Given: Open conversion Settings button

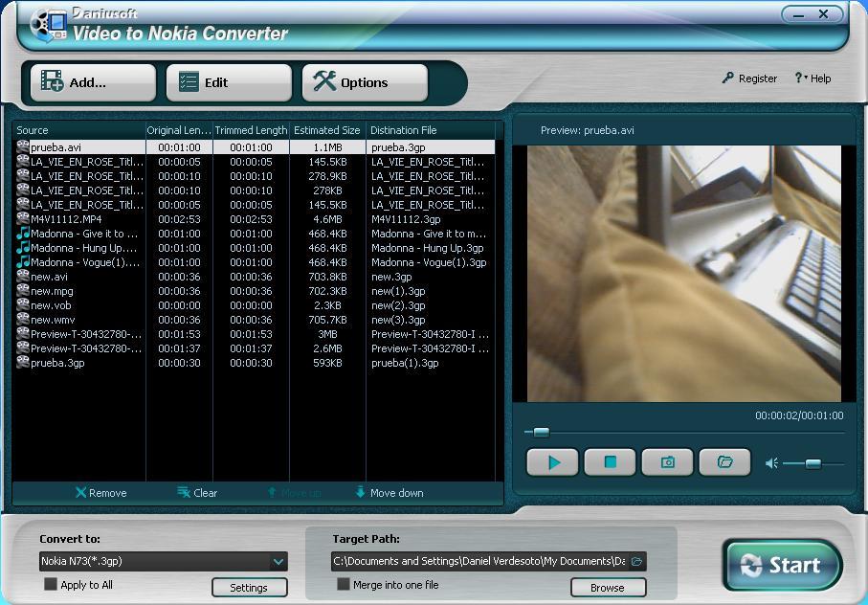Looking at the screenshot, I should (x=249, y=587).
